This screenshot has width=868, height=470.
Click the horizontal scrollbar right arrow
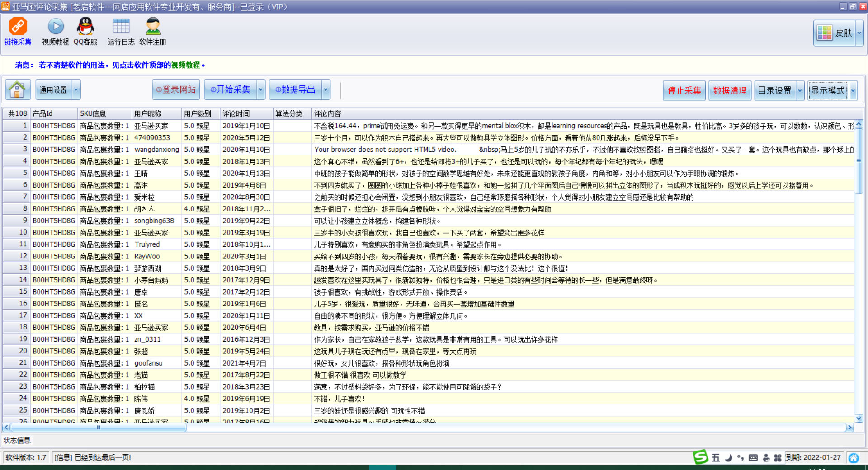[849, 428]
